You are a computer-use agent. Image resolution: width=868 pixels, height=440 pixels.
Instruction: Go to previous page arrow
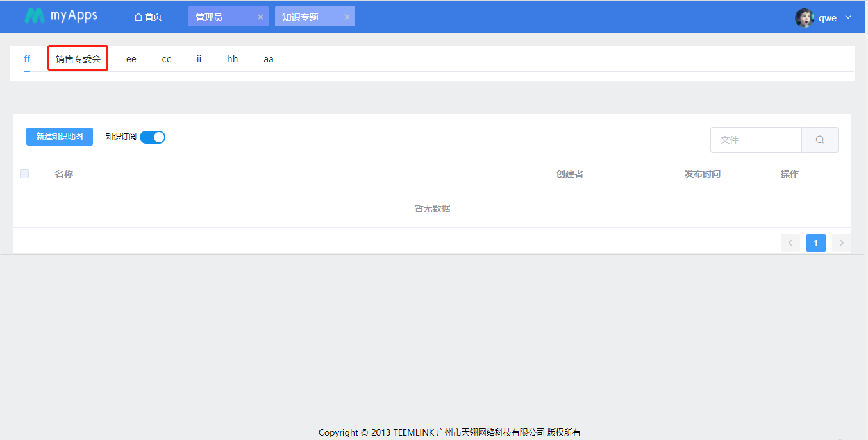tap(790, 243)
